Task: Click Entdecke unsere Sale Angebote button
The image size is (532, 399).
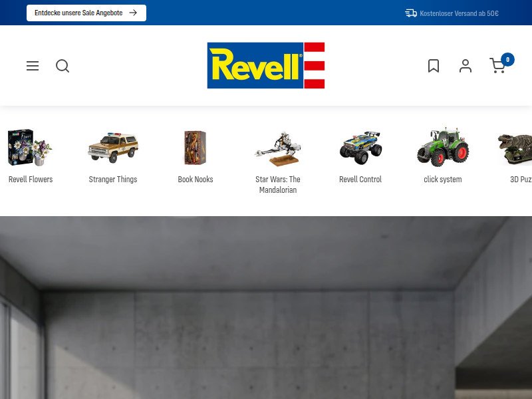Action: [x=86, y=13]
